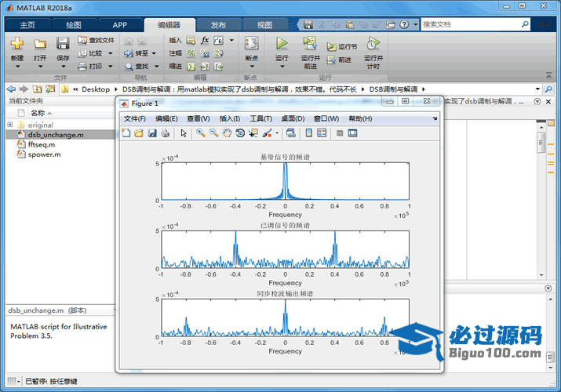Click the Name (名称) column header
The width and height of the screenshot is (561, 392).
(38, 113)
